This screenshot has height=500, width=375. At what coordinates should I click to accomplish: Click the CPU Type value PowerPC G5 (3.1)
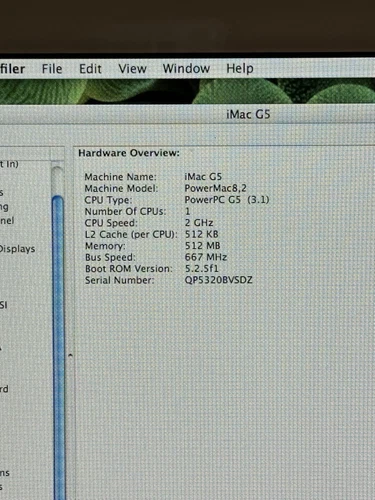pos(227,200)
